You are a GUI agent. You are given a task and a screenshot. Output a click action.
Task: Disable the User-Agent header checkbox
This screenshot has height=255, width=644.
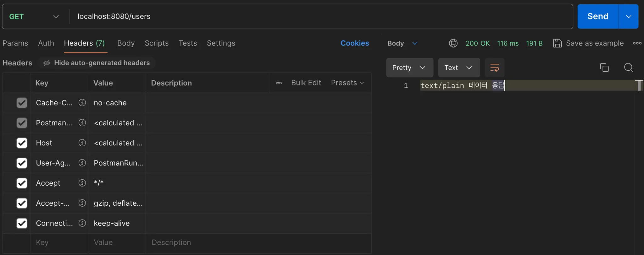pyautogui.click(x=22, y=163)
